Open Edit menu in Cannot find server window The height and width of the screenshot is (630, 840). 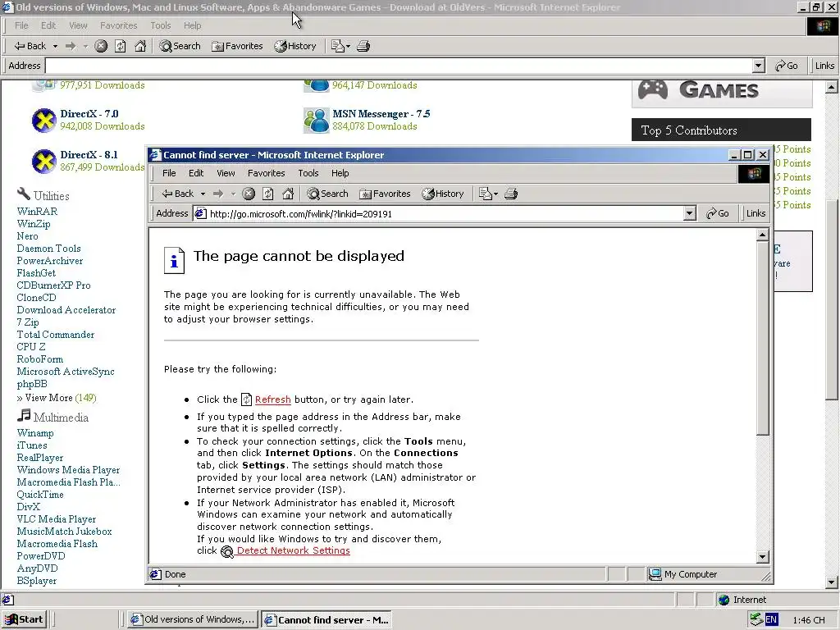click(196, 173)
